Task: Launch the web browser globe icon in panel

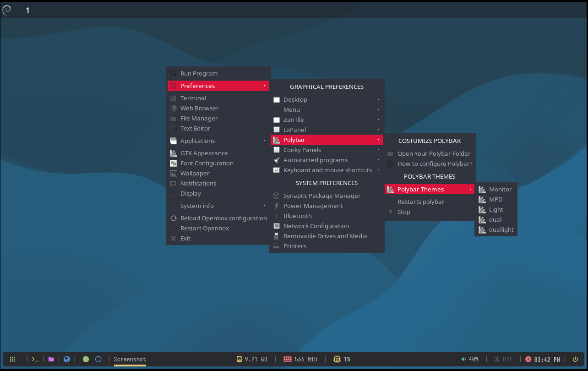Action: click(x=67, y=360)
